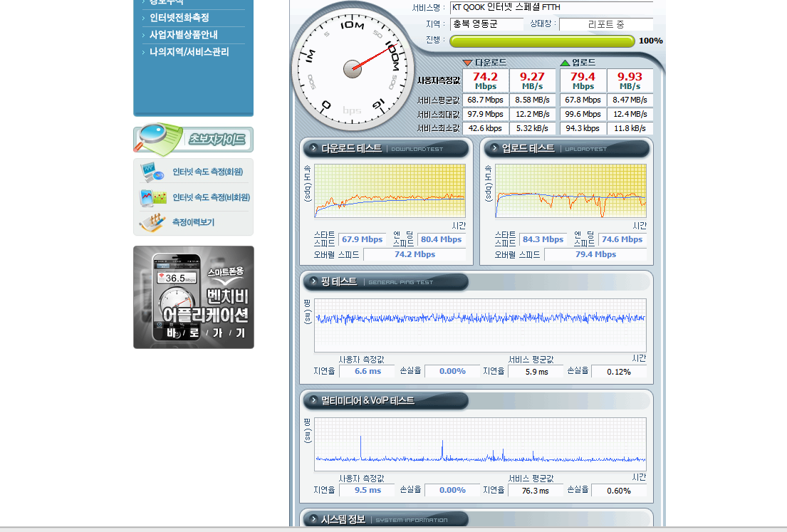Select the 42.6 kbps service minimum value

point(485,128)
